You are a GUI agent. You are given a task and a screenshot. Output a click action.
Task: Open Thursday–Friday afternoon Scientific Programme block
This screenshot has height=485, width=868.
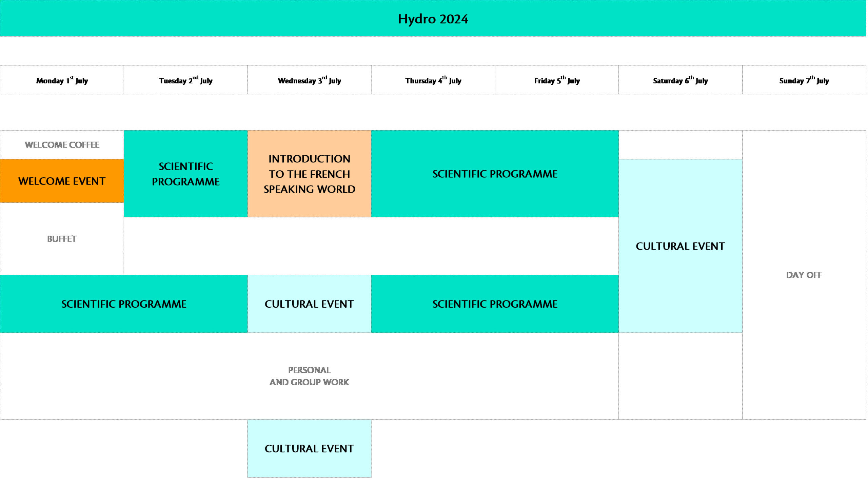point(495,304)
